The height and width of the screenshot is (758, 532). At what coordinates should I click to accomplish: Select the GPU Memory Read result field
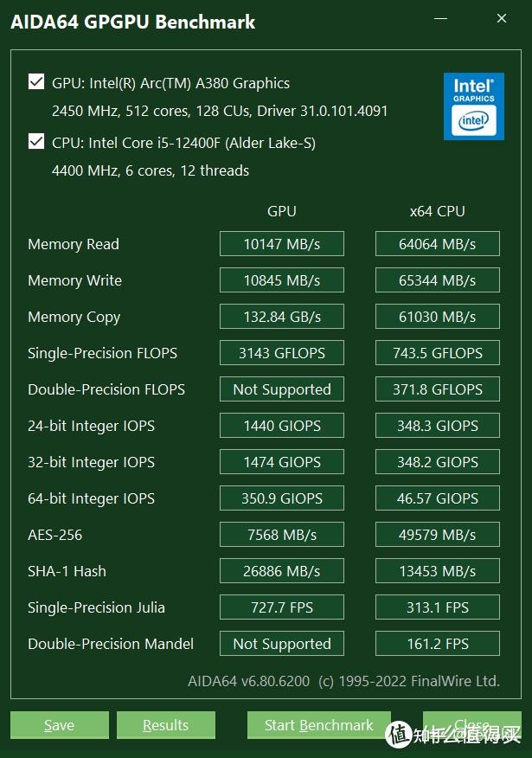(281, 244)
